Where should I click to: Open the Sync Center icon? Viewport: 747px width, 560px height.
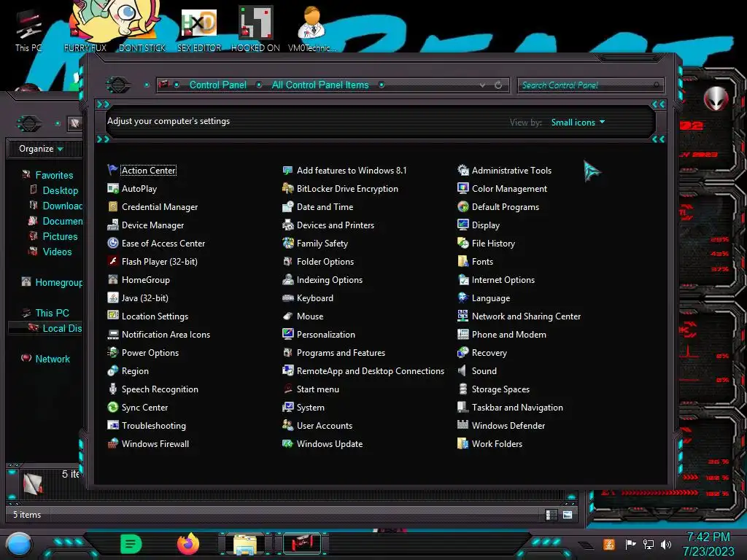(x=112, y=407)
